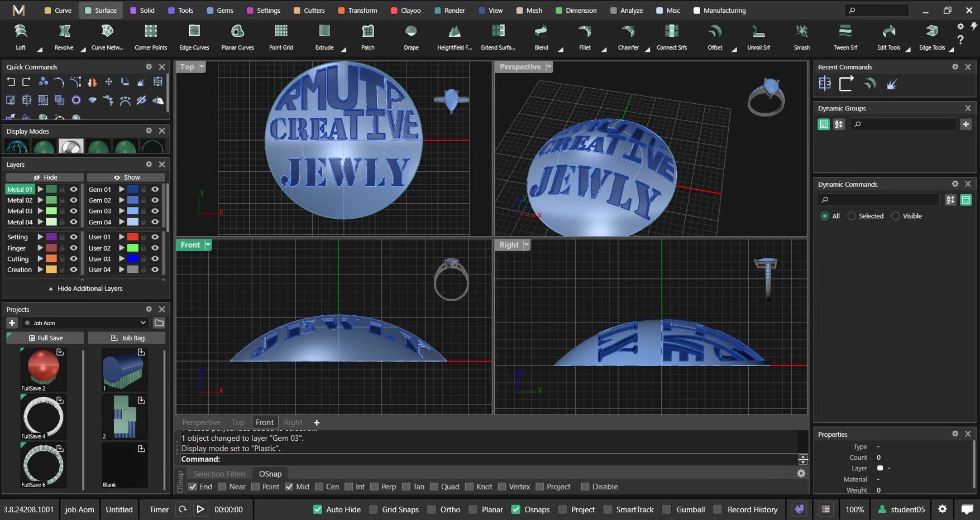Click the User 01 red color swatch

133,237
